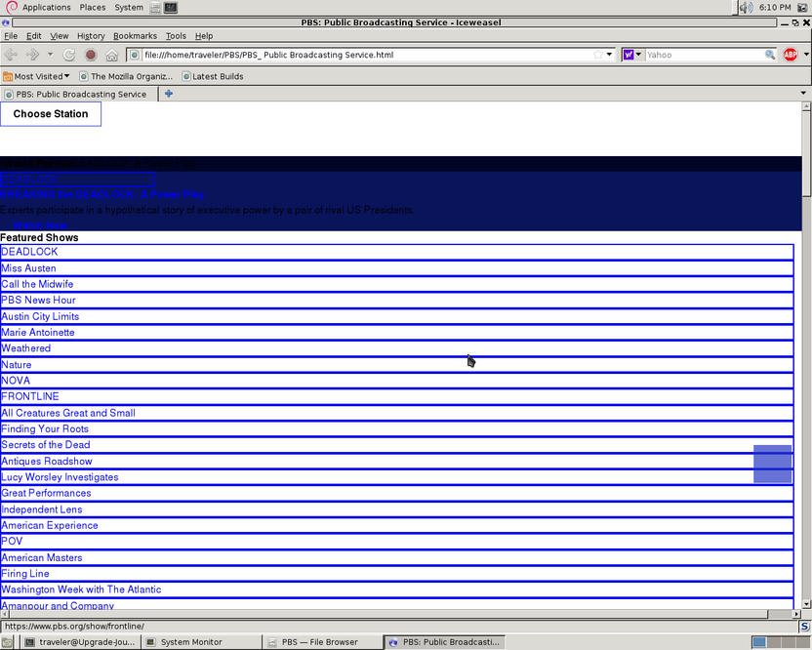Open the File menu
The image size is (812, 650).
[x=11, y=36]
